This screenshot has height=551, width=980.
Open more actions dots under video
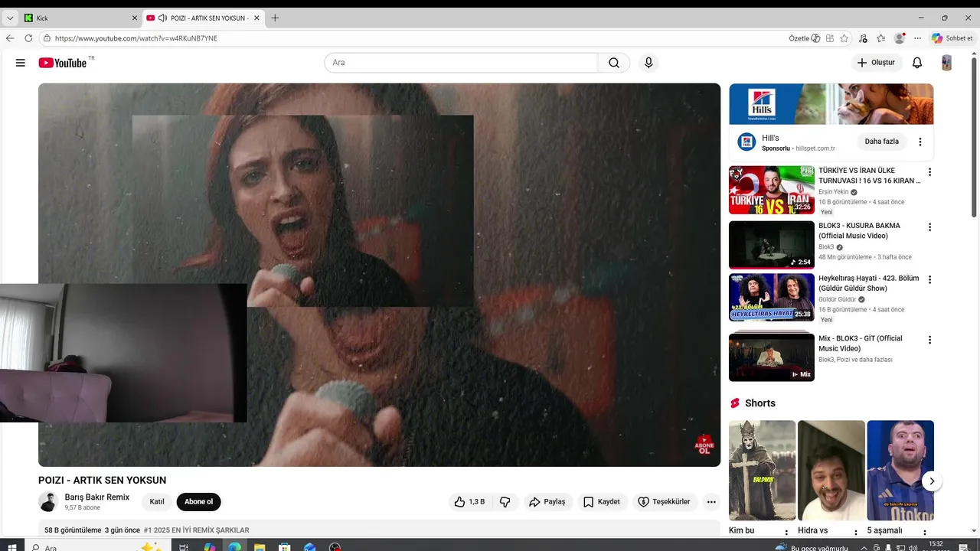[711, 502]
